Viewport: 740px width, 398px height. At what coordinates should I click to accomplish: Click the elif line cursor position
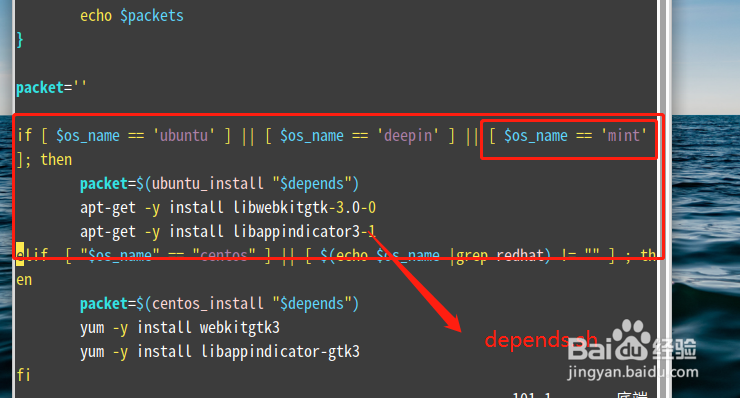[x=20, y=254]
